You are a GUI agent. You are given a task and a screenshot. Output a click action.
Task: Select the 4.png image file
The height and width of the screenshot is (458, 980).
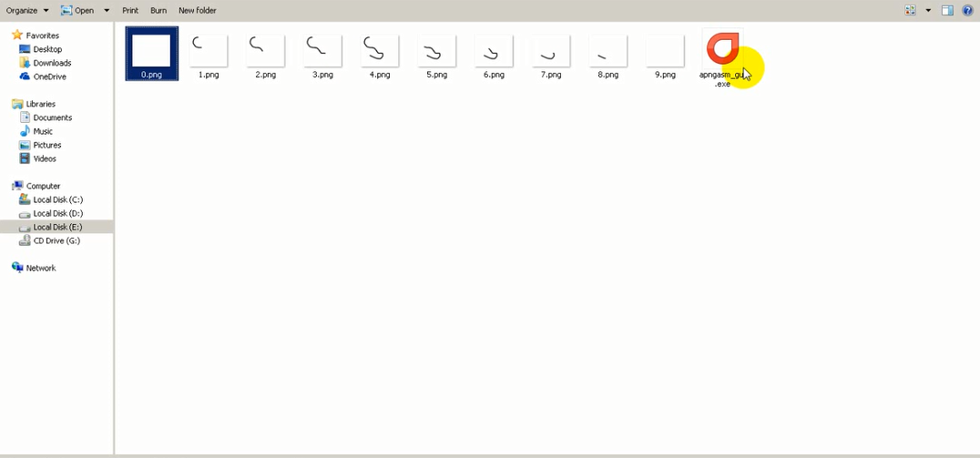379,52
